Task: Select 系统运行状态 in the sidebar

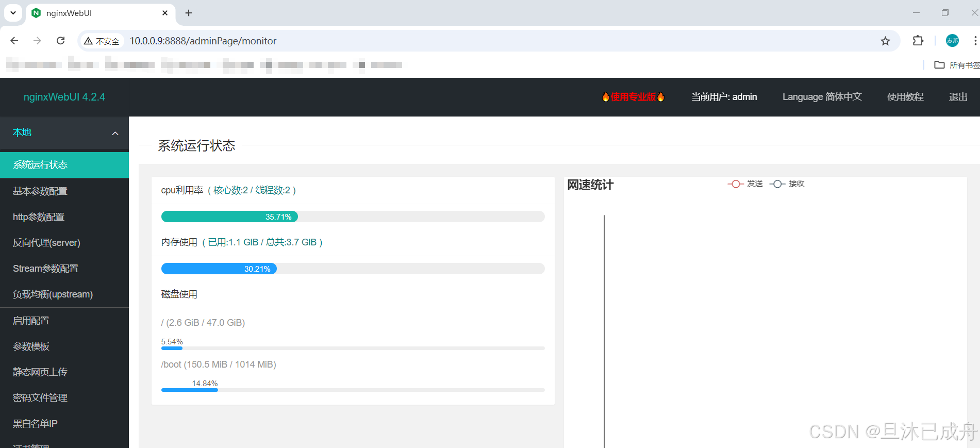Action: tap(64, 165)
